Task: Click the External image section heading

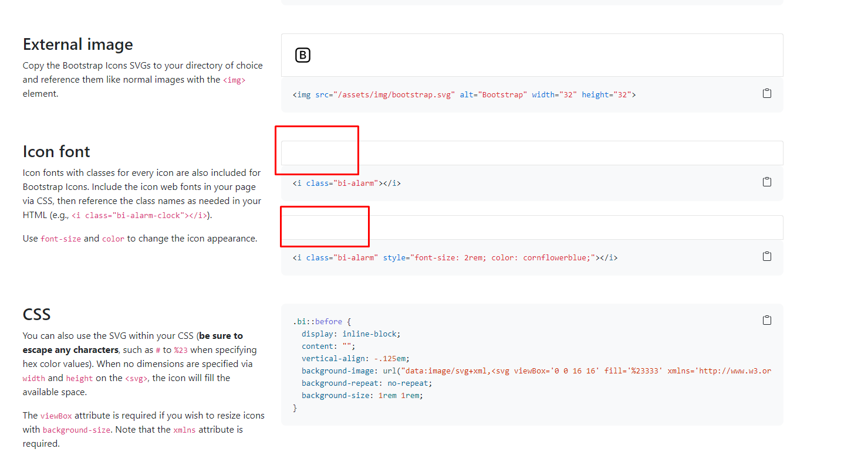Action: 77,44
